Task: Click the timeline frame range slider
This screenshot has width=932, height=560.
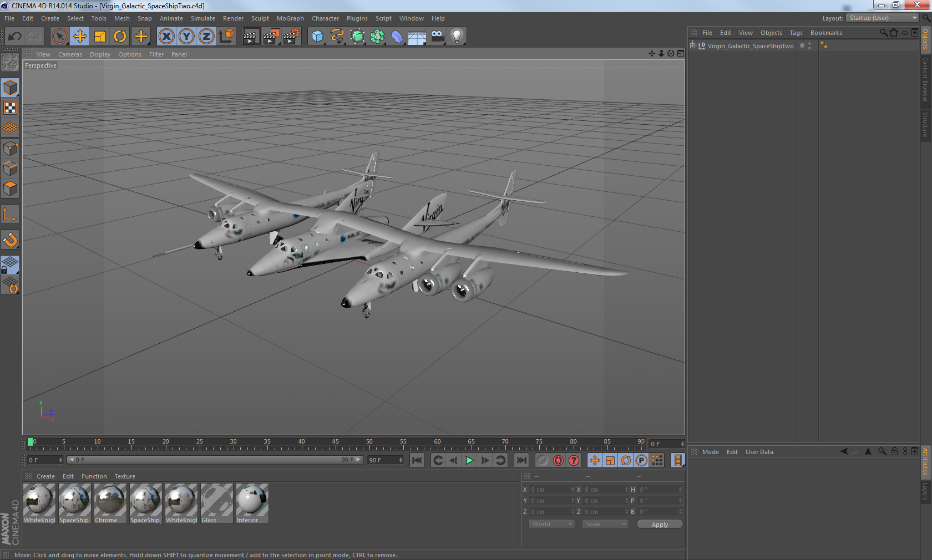Action: point(215,460)
